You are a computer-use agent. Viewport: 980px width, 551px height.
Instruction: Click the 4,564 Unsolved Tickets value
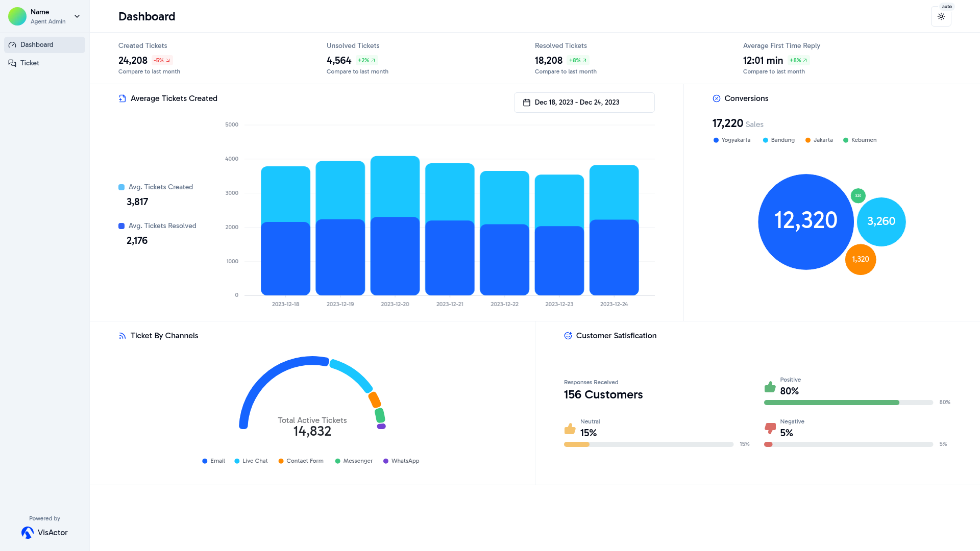point(339,61)
